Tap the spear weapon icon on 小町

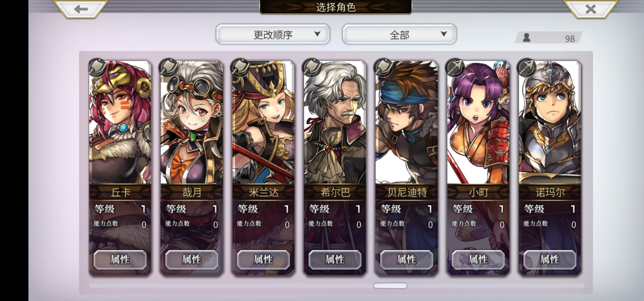click(456, 68)
